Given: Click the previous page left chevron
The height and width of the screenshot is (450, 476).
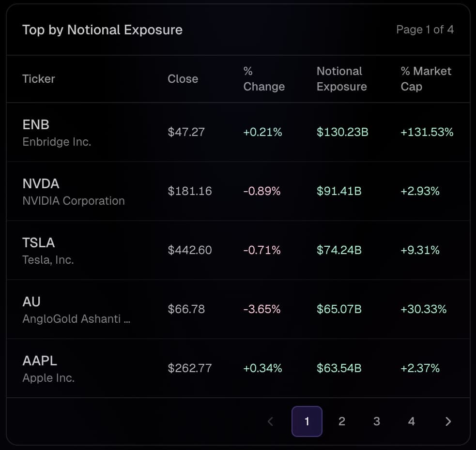Looking at the screenshot, I should click(x=271, y=421).
